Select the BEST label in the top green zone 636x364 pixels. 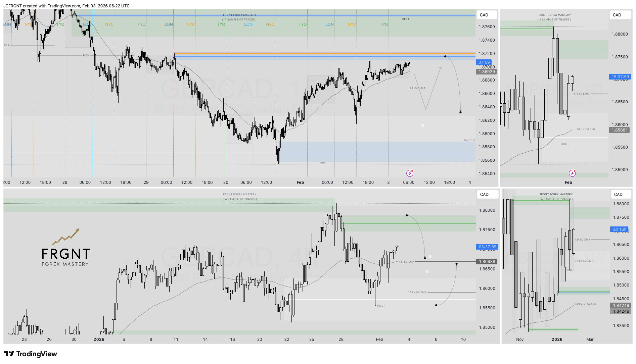pos(406,19)
